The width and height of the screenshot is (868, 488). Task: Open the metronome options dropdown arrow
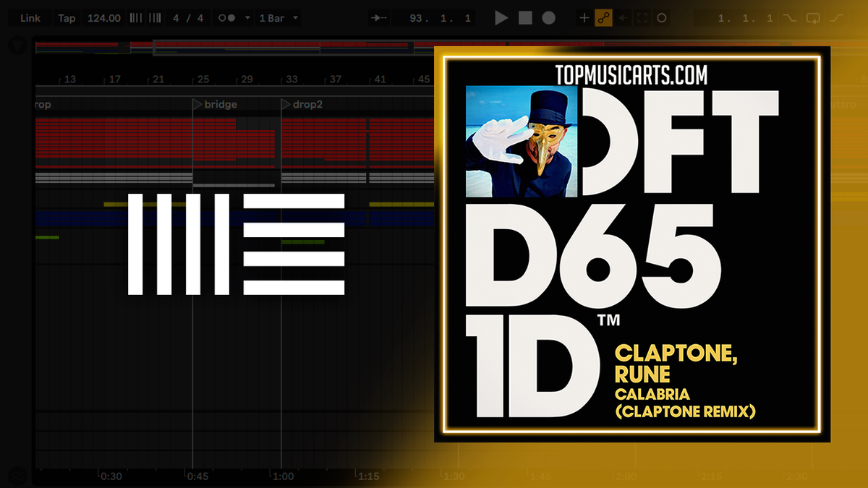point(247,17)
